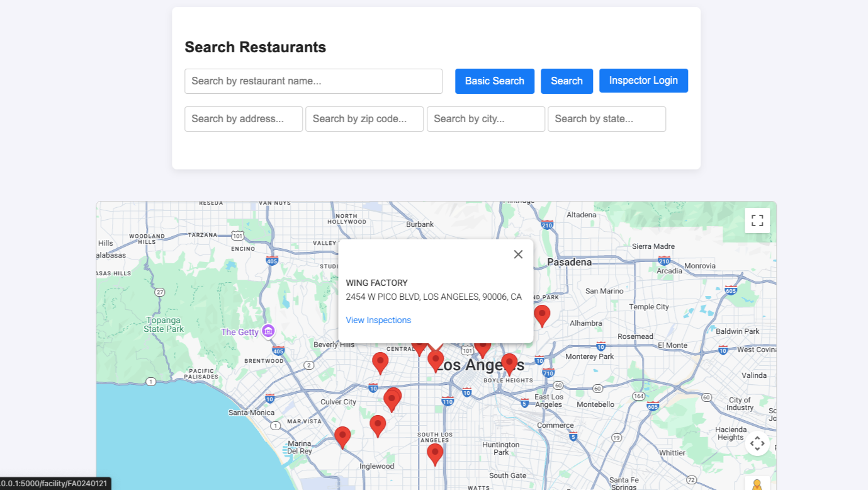Click the Search Restaurants heading

click(x=256, y=47)
